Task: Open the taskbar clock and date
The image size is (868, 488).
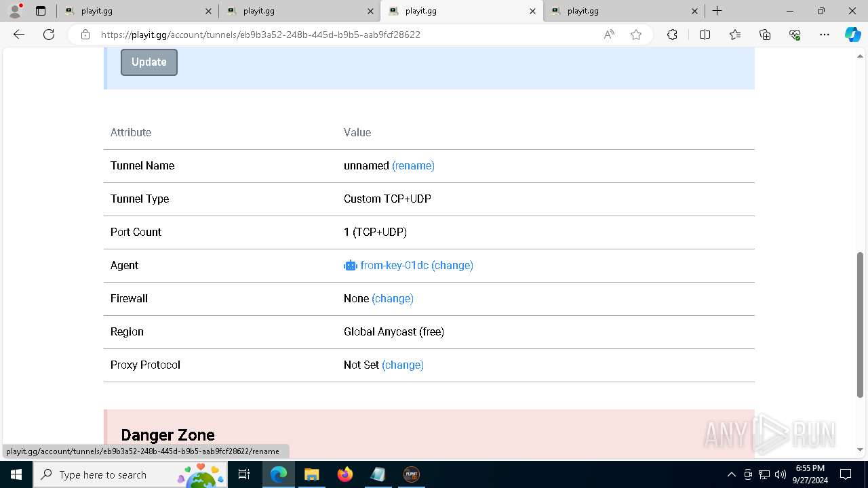Action: 810,474
